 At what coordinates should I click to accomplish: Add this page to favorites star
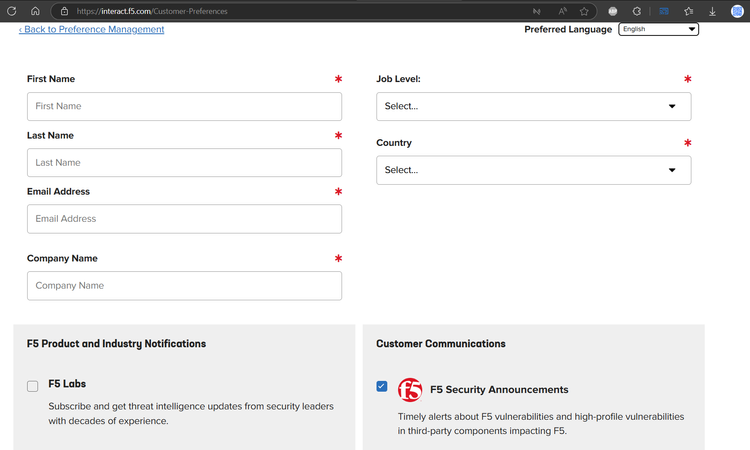tap(586, 11)
